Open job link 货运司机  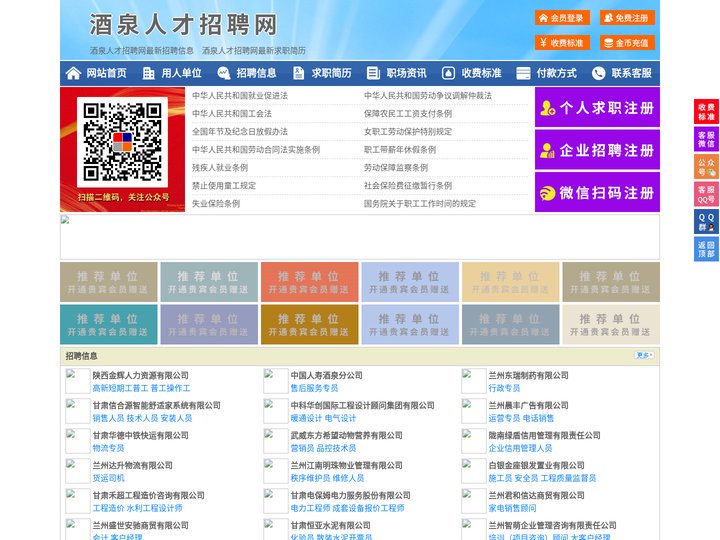point(109,478)
